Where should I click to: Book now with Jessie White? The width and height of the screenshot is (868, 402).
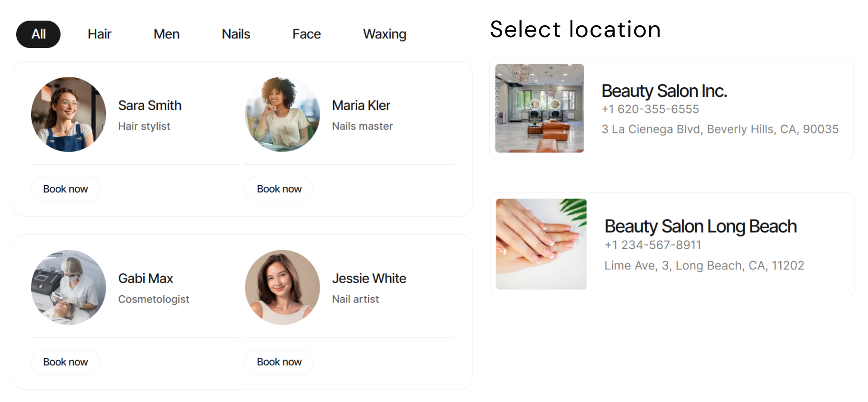(278, 362)
